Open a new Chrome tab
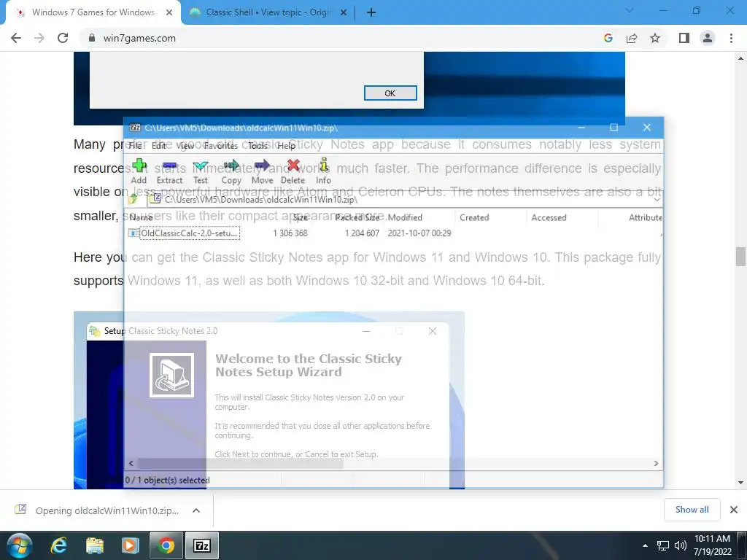 pyautogui.click(x=371, y=13)
